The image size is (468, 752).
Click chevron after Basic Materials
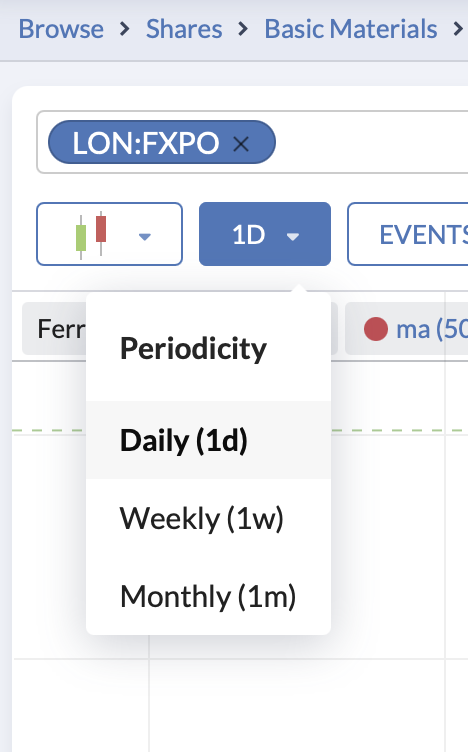(458, 29)
